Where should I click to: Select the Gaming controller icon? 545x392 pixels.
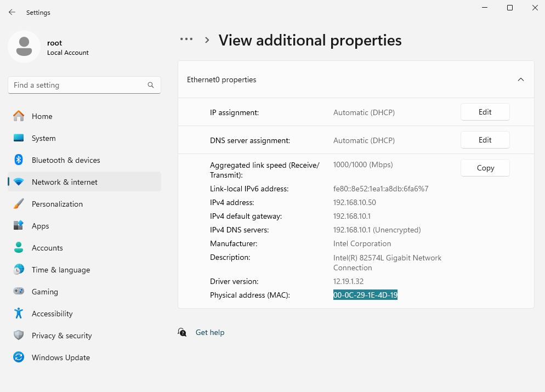19,292
